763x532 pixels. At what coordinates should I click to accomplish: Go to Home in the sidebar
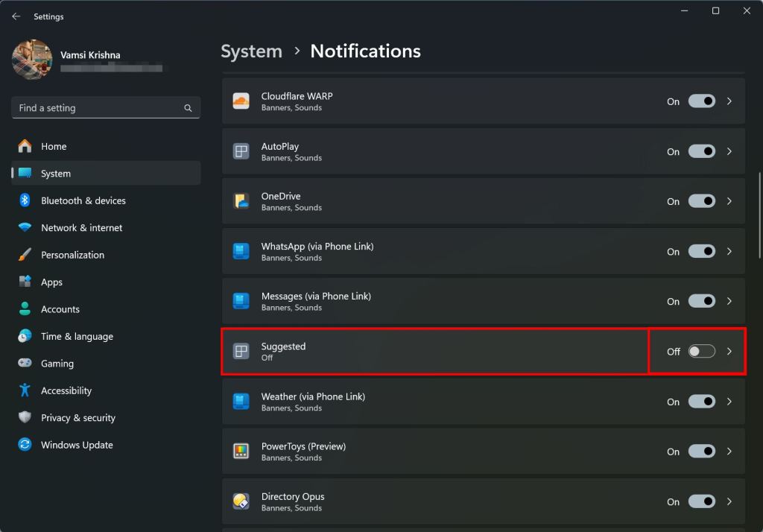point(106,146)
